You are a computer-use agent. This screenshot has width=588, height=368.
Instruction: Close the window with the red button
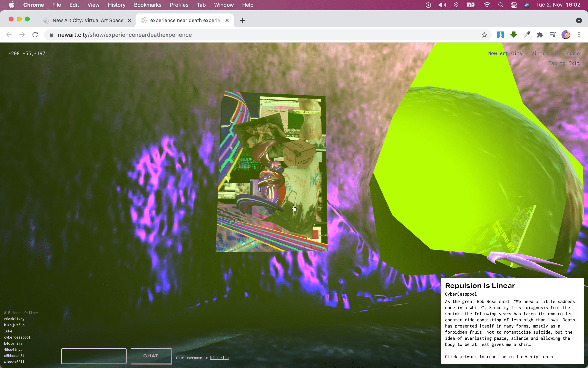11,19
